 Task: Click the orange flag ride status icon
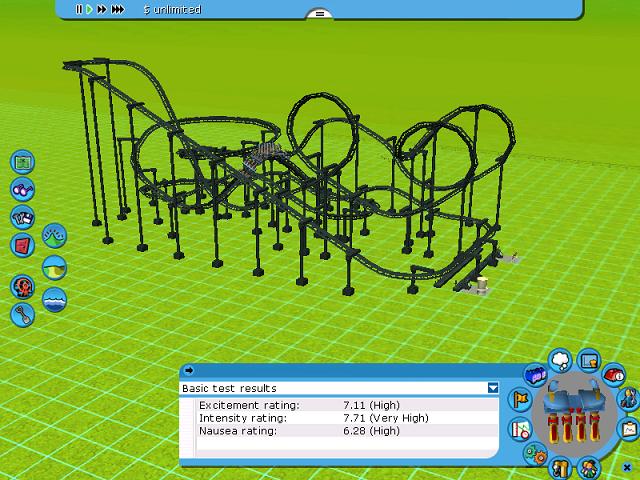520,399
